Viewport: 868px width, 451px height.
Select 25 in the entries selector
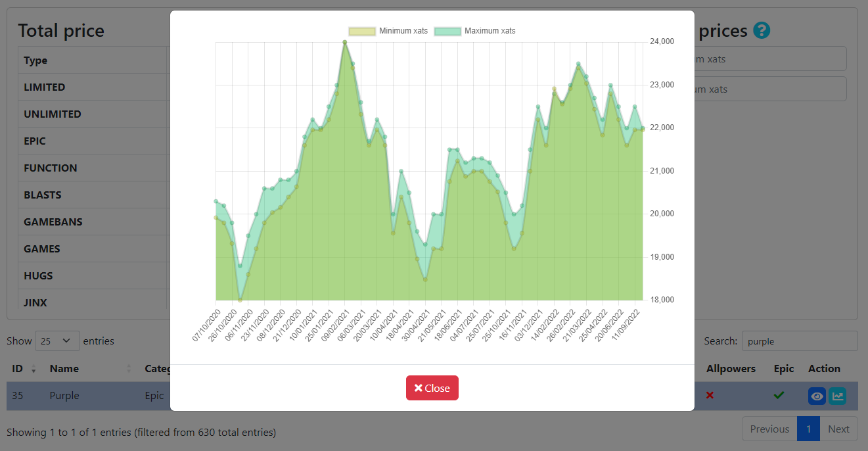[x=57, y=341]
